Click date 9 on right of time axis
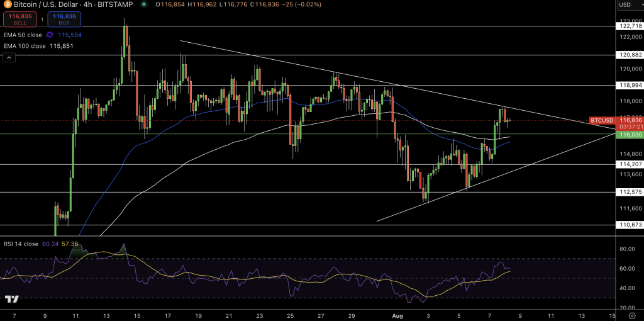Image resolution: width=644 pixels, height=321 pixels. (519, 316)
